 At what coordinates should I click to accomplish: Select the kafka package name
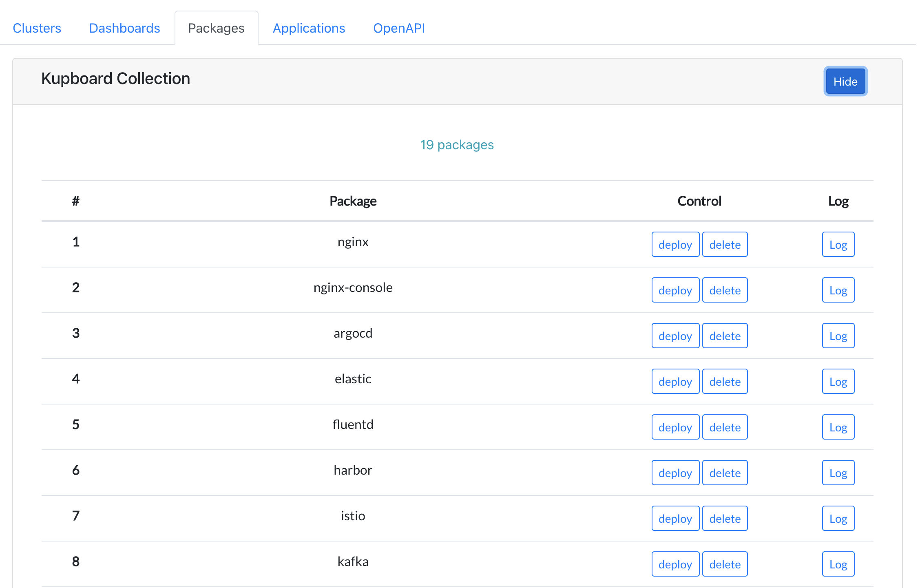[353, 561]
